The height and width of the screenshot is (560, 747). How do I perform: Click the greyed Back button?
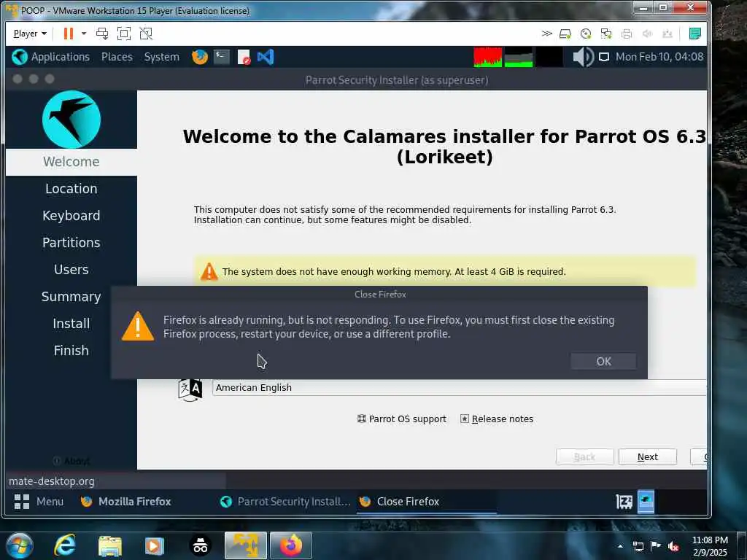pos(584,456)
